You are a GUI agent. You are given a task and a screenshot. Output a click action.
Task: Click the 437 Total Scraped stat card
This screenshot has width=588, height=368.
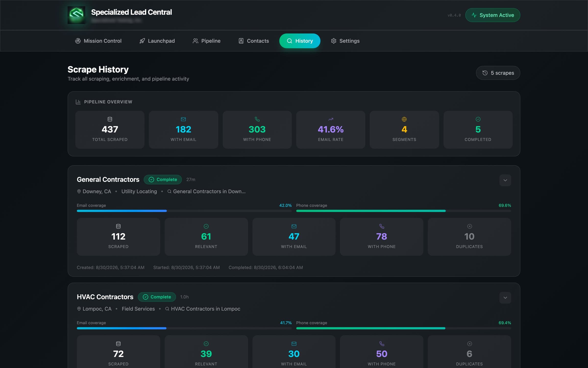coord(110,130)
